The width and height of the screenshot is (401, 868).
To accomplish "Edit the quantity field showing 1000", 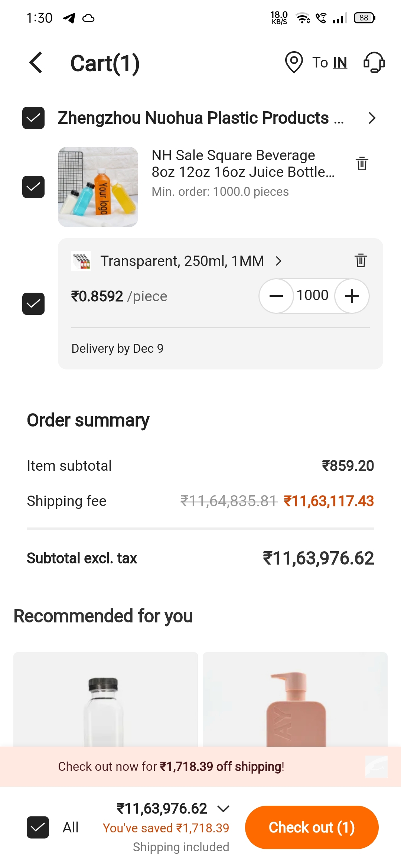I will tap(313, 296).
